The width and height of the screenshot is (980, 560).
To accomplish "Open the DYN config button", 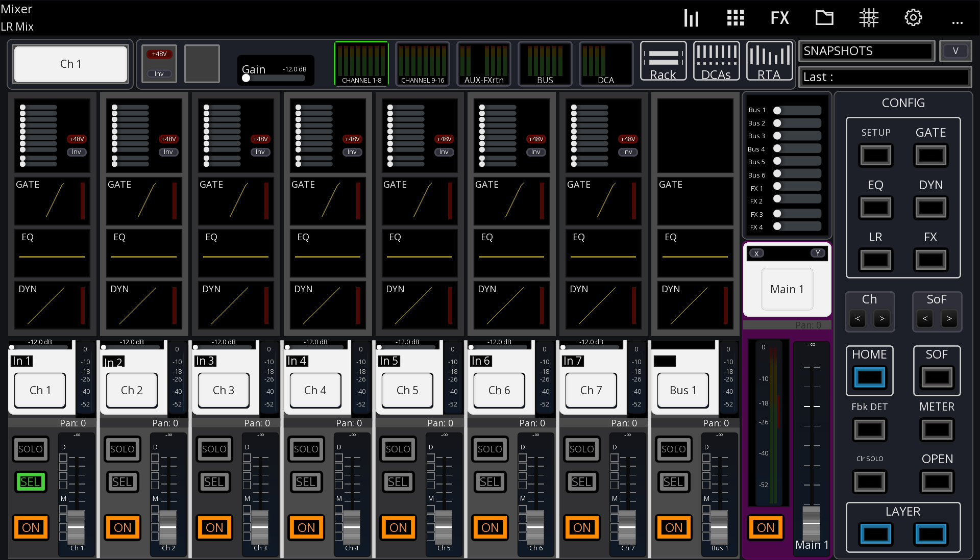I will [x=930, y=208].
